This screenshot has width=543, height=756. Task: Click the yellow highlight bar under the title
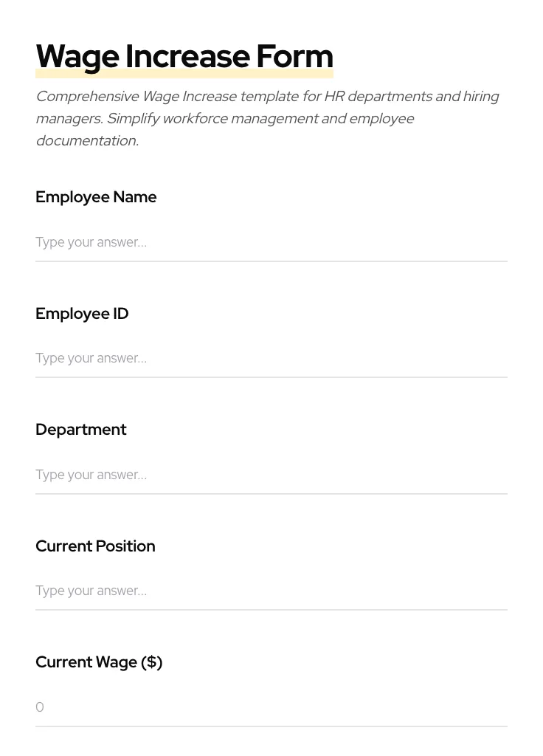click(x=184, y=75)
